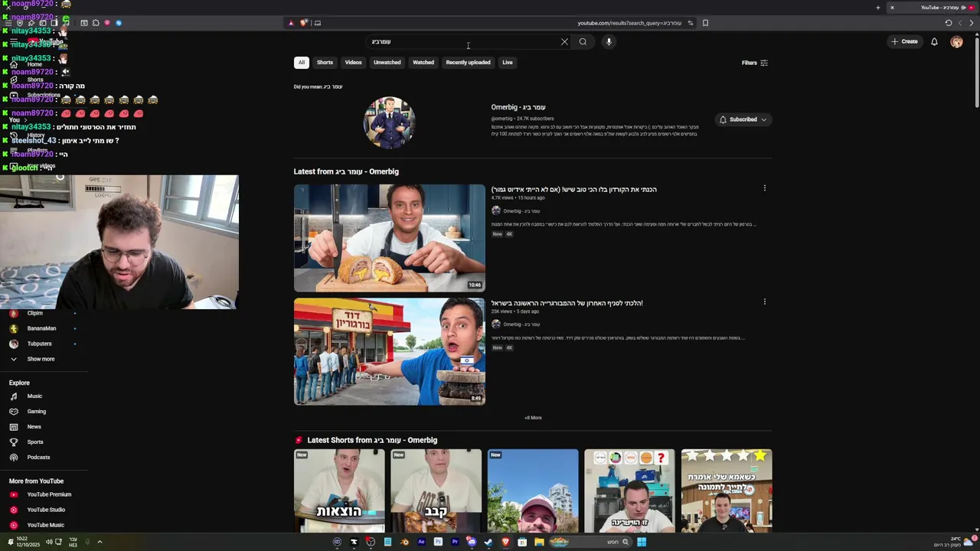
Task: Select the Unwatched filter chip
Action: click(x=387, y=63)
